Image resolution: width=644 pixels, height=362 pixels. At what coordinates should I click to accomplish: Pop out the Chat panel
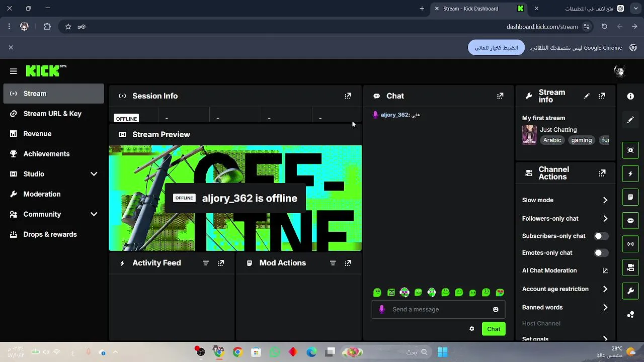tap(500, 96)
